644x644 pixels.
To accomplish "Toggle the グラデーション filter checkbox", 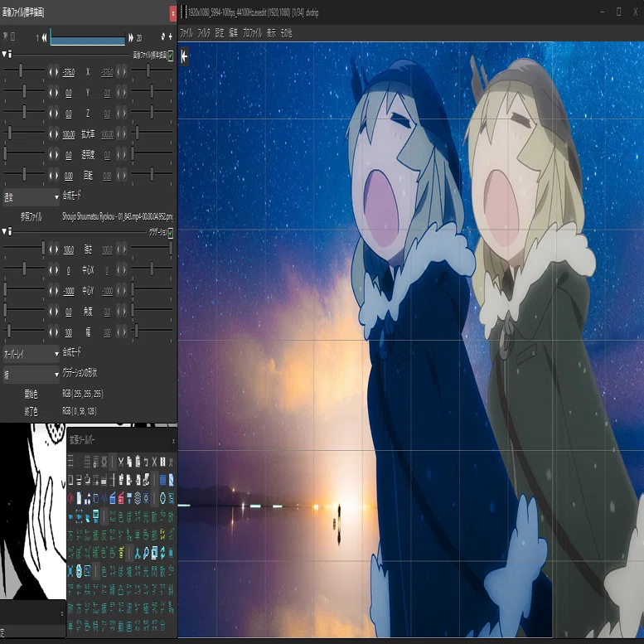I will (171, 232).
